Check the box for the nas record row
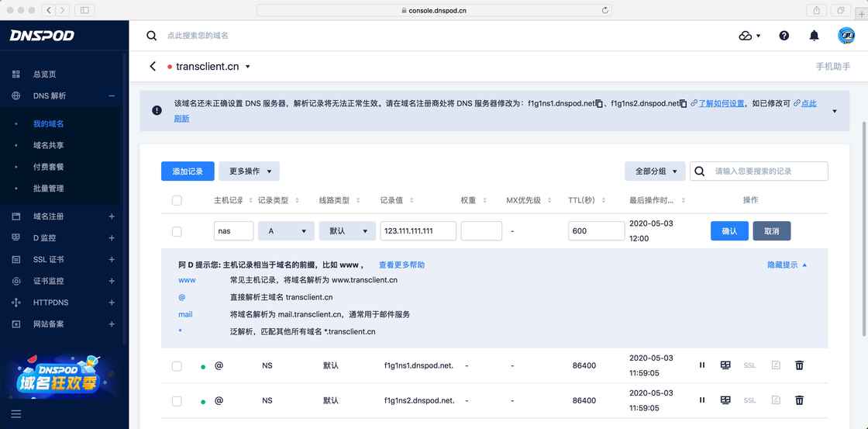Image resolution: width=868 pixels, height=429 pixels. 177,231
